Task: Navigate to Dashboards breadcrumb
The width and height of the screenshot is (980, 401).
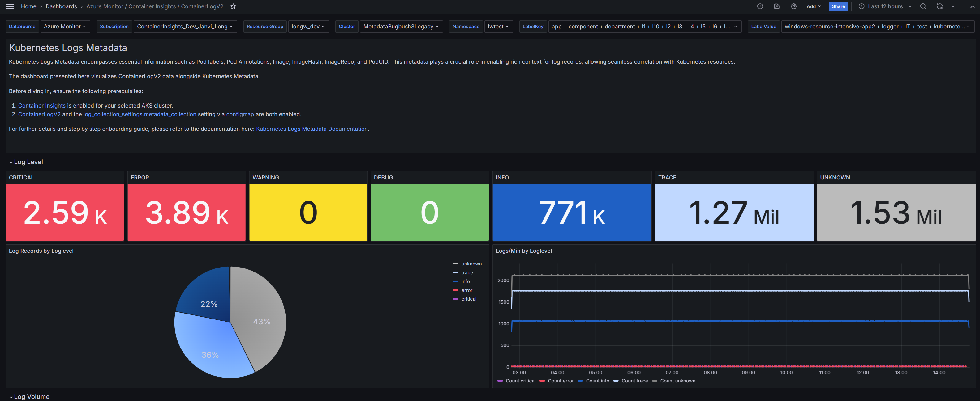Action: pyautogui.click(x=61, y=6)
